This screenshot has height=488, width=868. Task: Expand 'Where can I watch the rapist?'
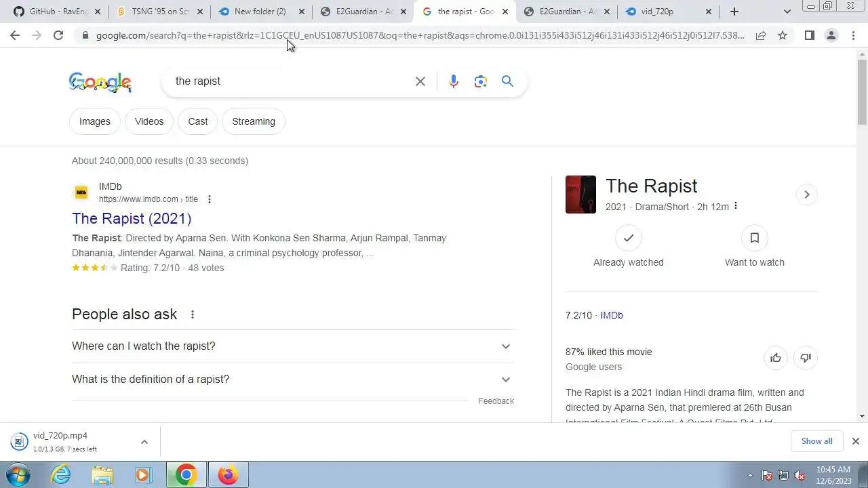coord(293,346)
